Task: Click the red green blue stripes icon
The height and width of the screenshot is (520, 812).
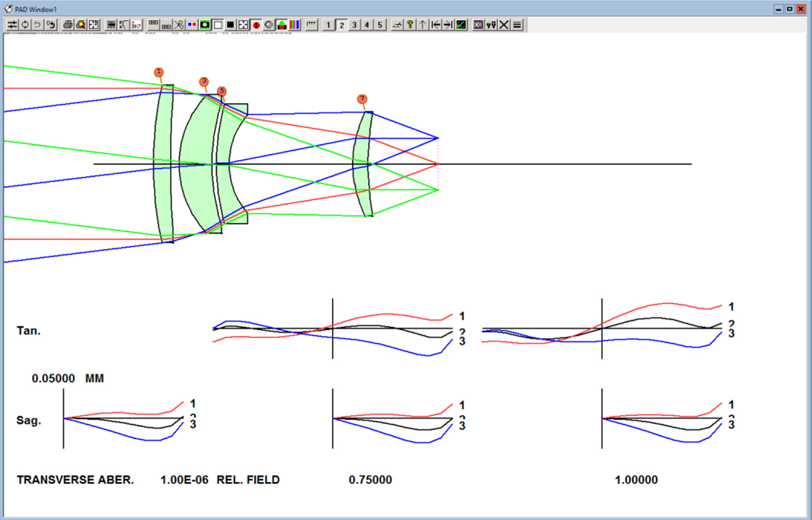Action: point(294,24)
